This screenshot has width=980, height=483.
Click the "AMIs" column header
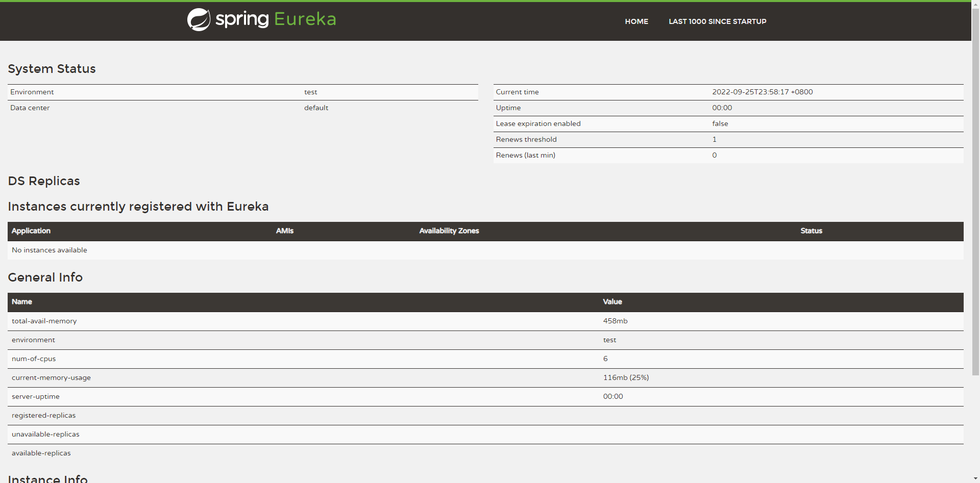284,231
